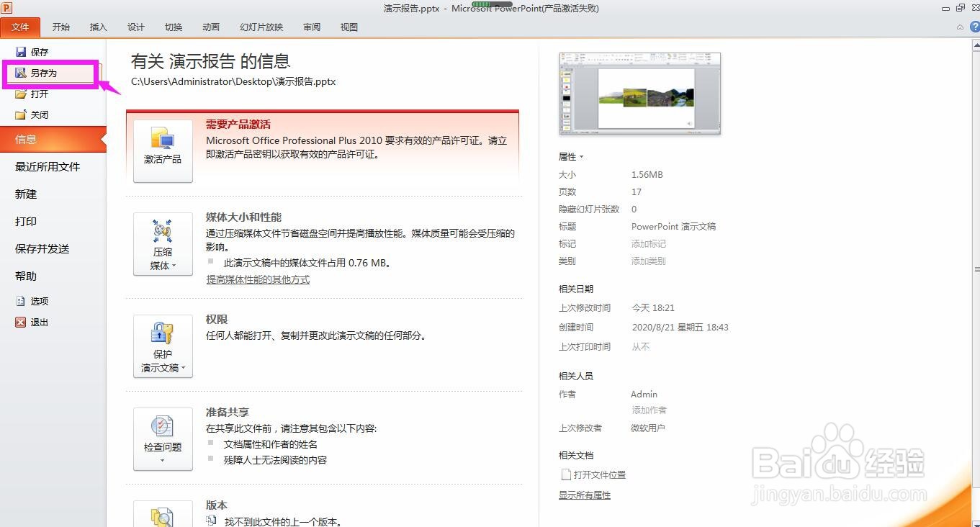The width and height of the screenshot is (980, 527).
Task: Open the 检查问题 dropdown button
Action: tap(163, 439)
